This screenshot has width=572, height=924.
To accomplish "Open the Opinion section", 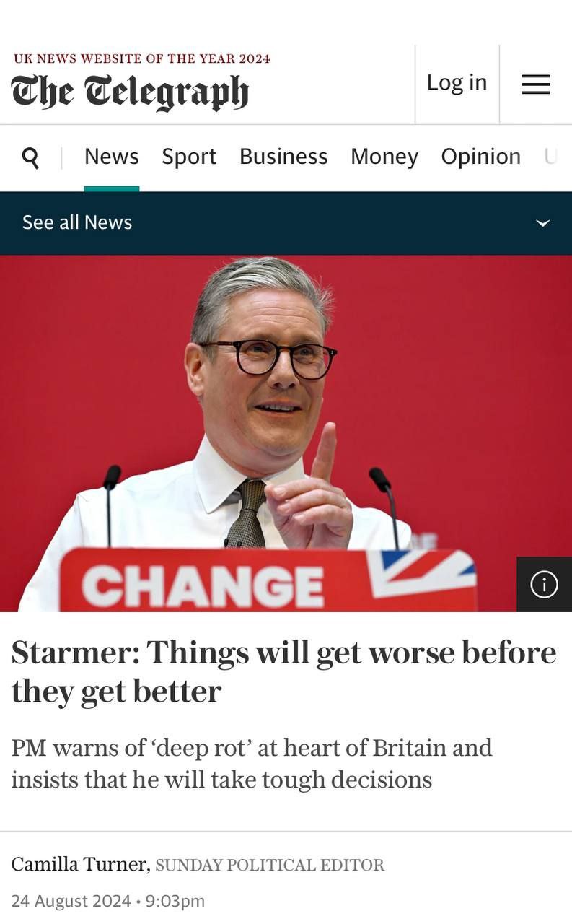I will coord(481,157).
